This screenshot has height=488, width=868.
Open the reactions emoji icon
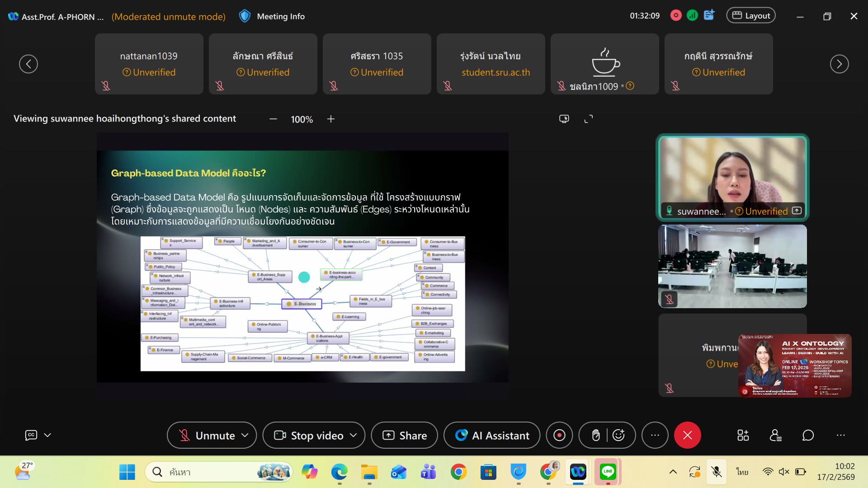[618, 435]
